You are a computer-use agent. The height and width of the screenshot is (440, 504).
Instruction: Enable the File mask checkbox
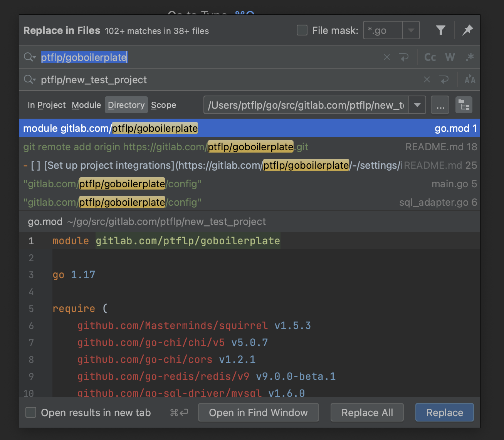pos(302,30)
